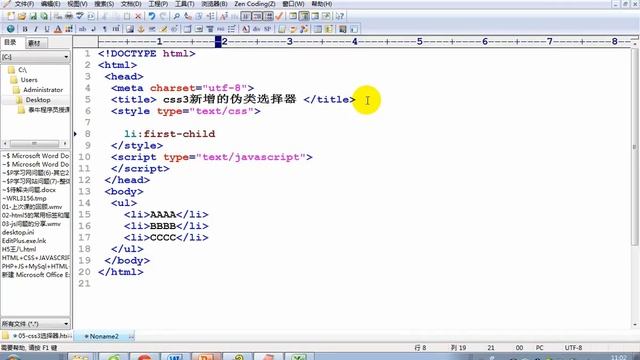Insert non-breaking space with nb icon
Image resolution: width=640 pixels, height=360 pixels.
point(82,29)
